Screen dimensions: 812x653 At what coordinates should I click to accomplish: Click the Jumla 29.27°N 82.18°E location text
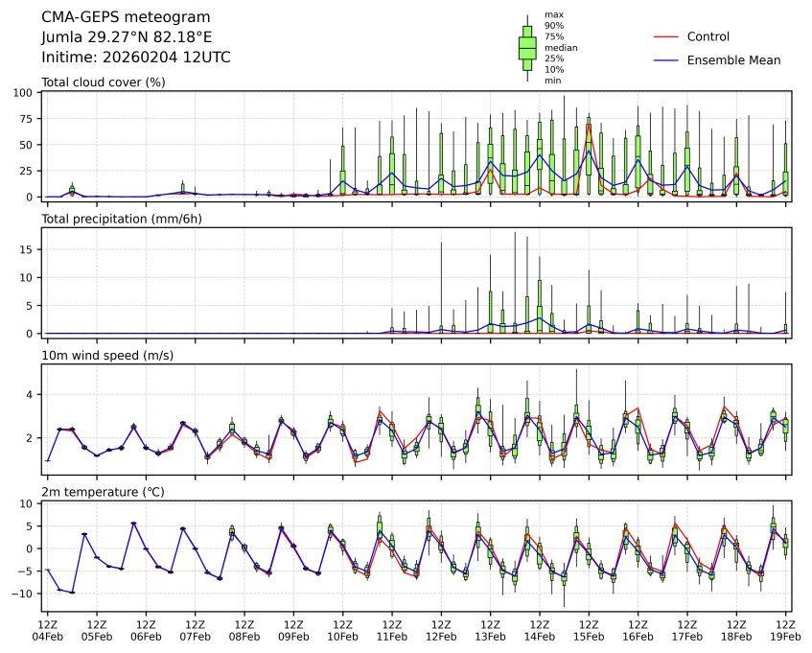click(x=130, y=37)
